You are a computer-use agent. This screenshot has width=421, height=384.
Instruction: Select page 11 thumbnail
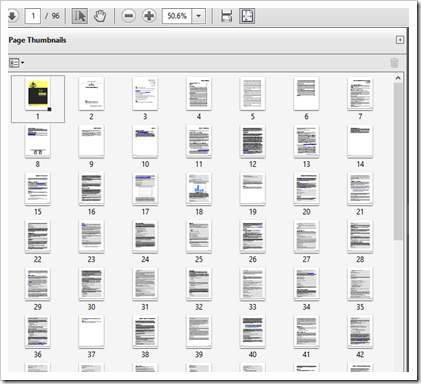tap(199, 142)
